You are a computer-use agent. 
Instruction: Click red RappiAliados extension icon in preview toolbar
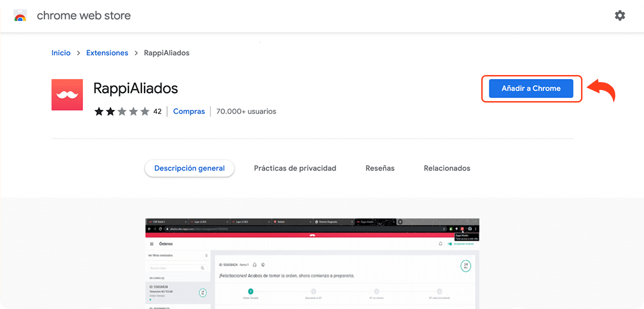click(462, 229)
